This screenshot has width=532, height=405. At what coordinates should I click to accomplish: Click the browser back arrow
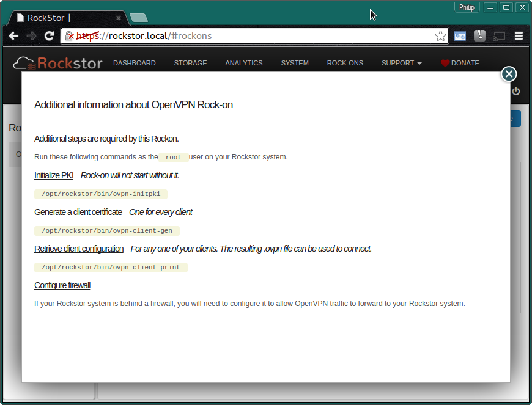[x=13, y=36]
